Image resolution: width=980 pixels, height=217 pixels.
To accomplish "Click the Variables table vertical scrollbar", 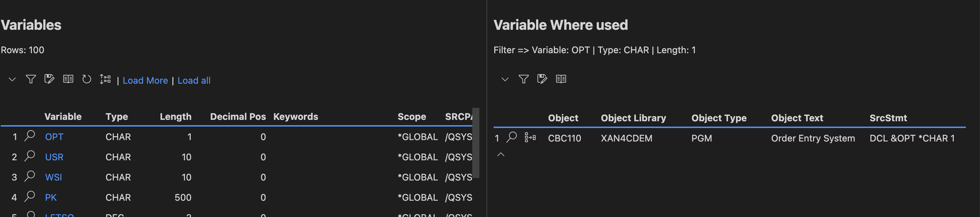I will pos(475,143).
